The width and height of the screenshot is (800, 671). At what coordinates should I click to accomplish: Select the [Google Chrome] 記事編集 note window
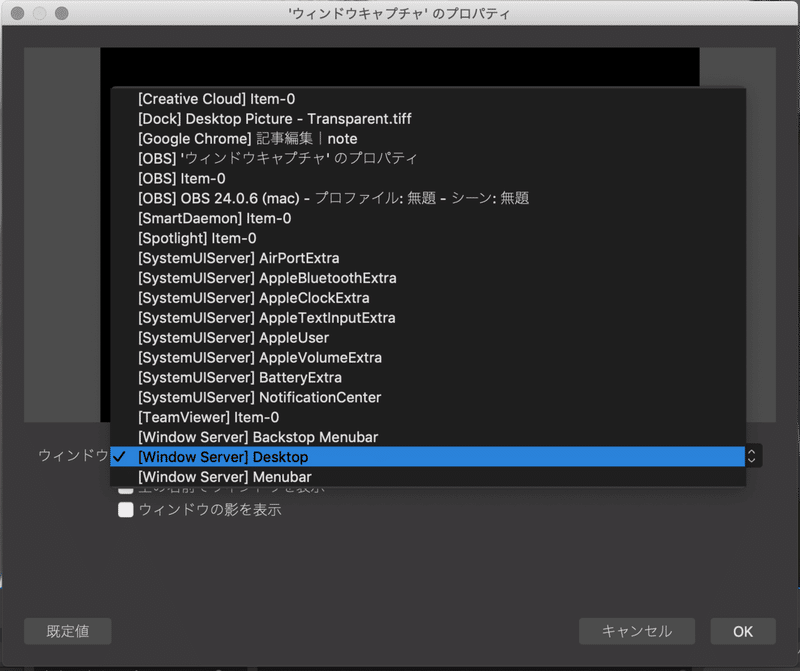click(428, 139)
